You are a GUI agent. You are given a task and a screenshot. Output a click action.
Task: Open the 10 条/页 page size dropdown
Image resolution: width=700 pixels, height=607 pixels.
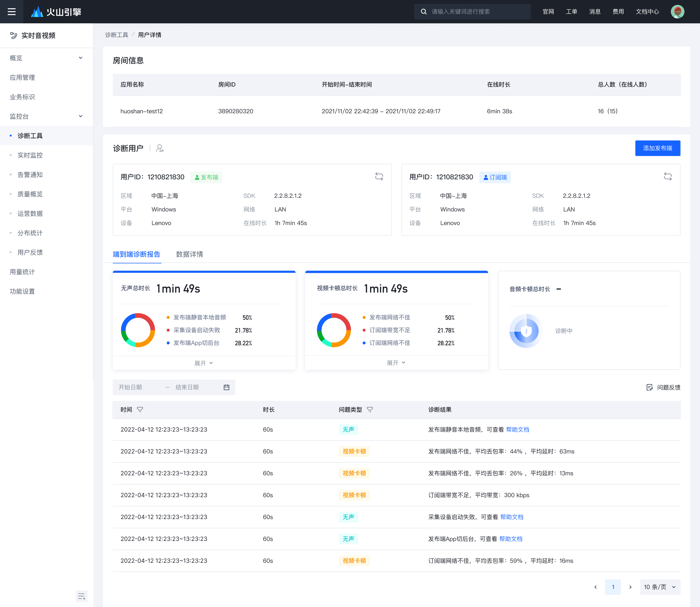(x=660, y=587)
